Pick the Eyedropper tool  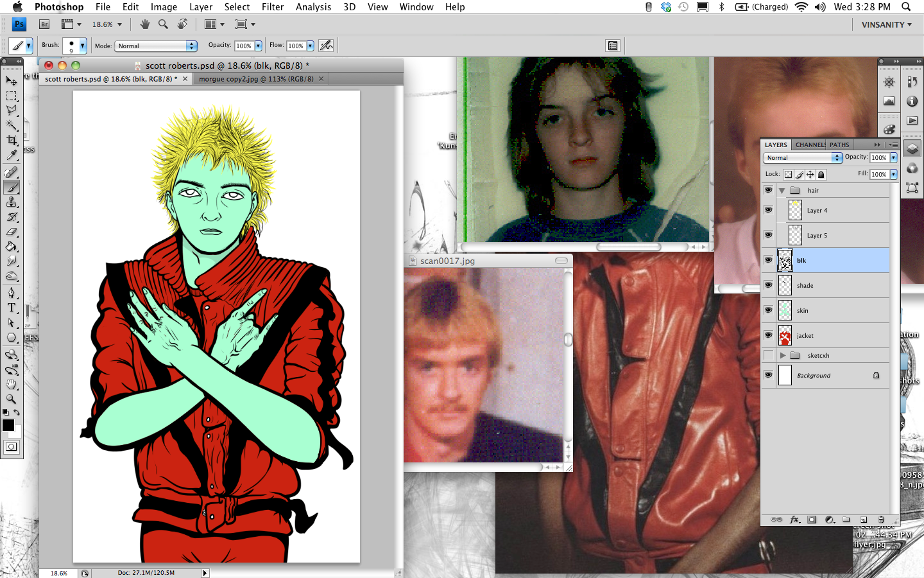click(12, 155)
